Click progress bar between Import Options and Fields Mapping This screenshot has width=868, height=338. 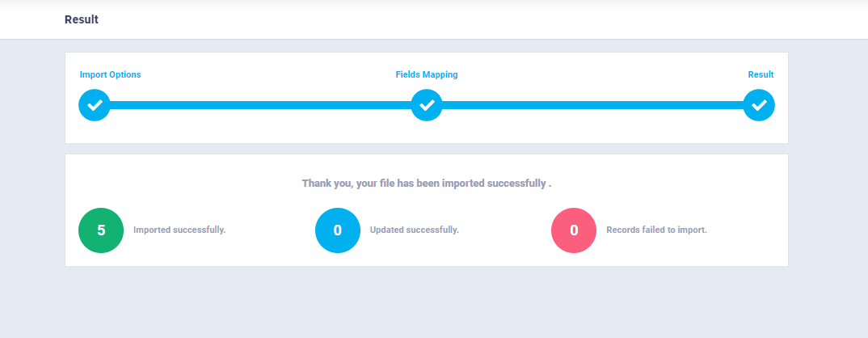click(261, 105)
